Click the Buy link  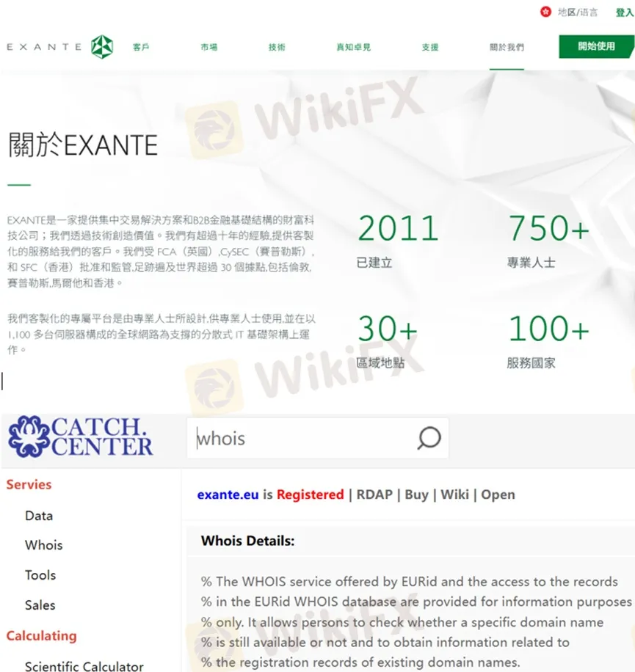click(x=416, y=494)
